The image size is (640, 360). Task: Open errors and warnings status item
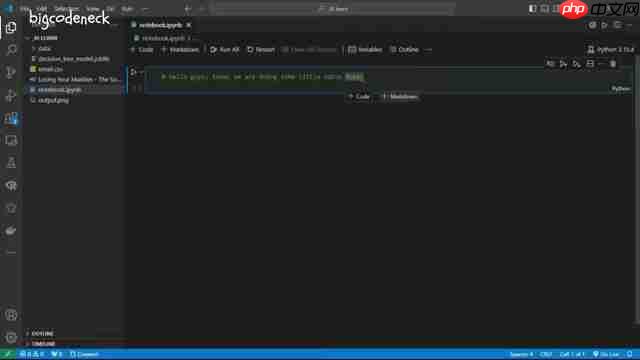pos(33,354)
